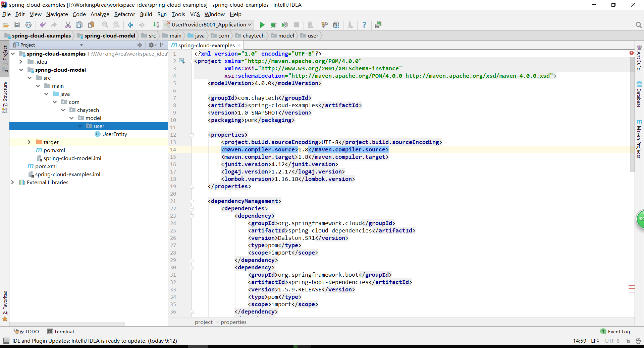The image size is (644, 348).
Task: Click the editor vertical scrollbar thumb
Action: (x=632, y=114)
